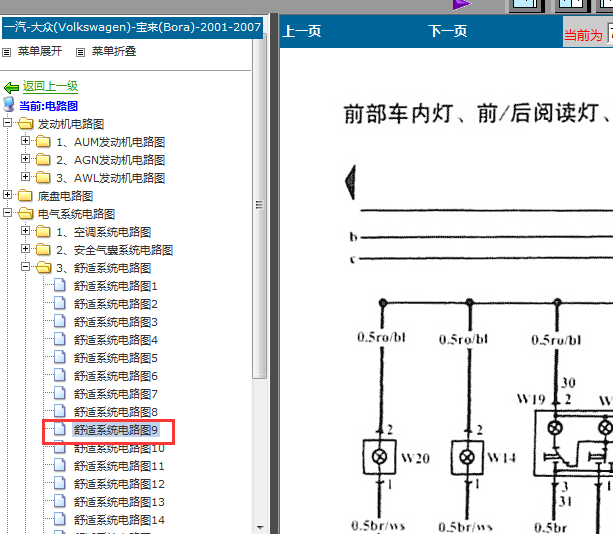Click the left-pointing arrow on the diagram
Image resolution: width=613 pixels, height=534 pixels.
click(351, 182)
